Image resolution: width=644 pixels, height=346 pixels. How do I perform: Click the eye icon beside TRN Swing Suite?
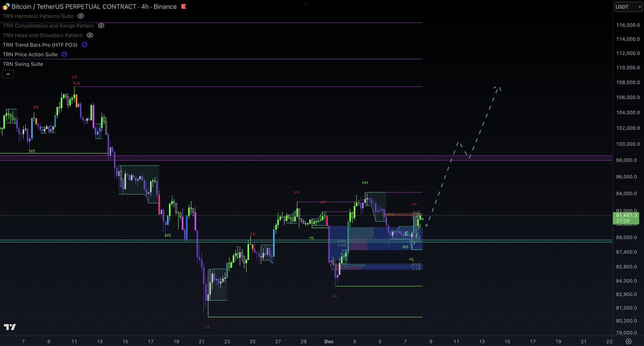click(52, 64)
